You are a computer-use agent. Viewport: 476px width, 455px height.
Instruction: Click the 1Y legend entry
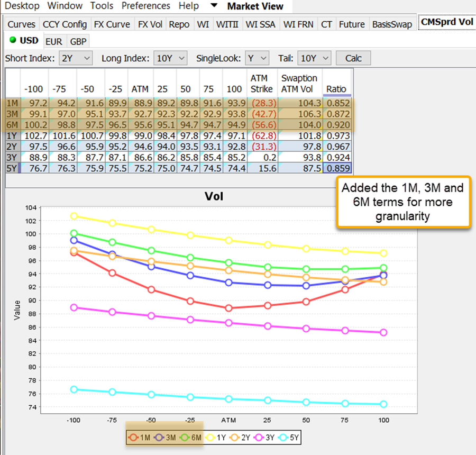click(216, 438)
